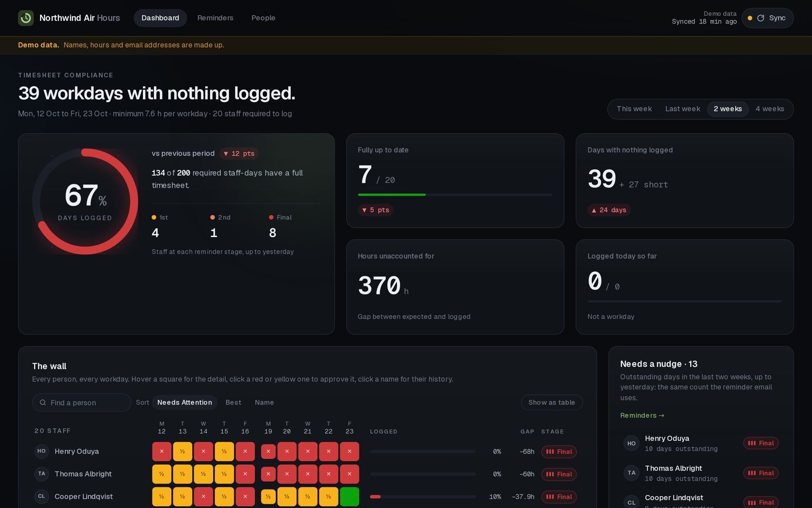Select the This week period
The image size is (812, 508).
coord(634,109)
